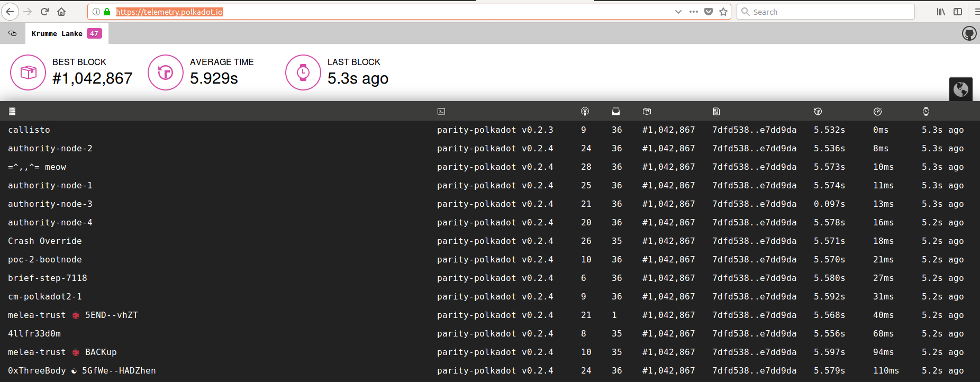Go back with the browser back arrow

(x=10, y=12)
